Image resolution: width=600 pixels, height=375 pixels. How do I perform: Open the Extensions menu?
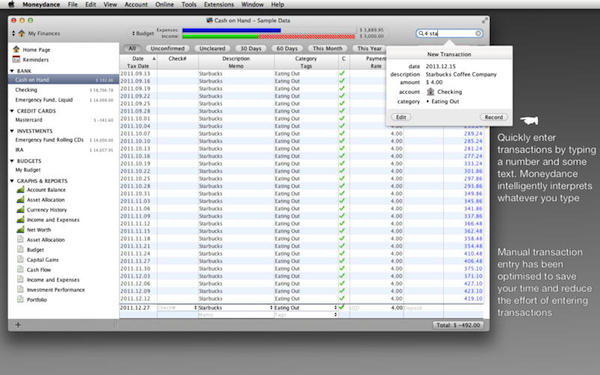219,5
